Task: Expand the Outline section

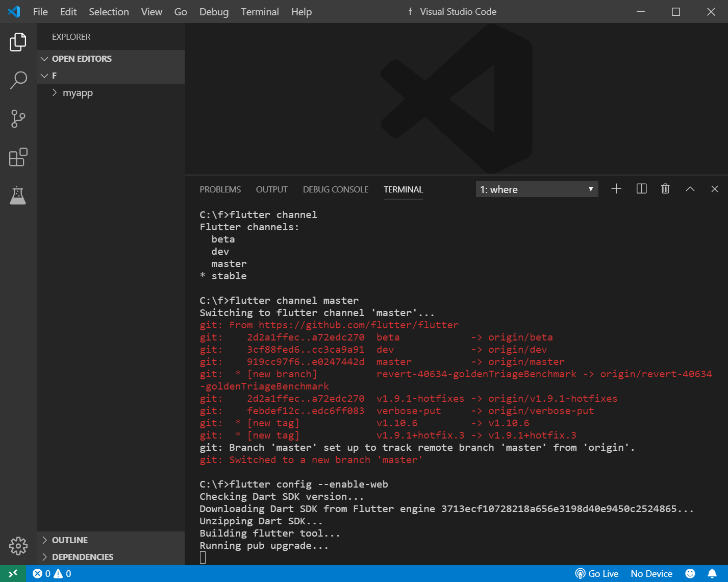Action: (70, 540)
